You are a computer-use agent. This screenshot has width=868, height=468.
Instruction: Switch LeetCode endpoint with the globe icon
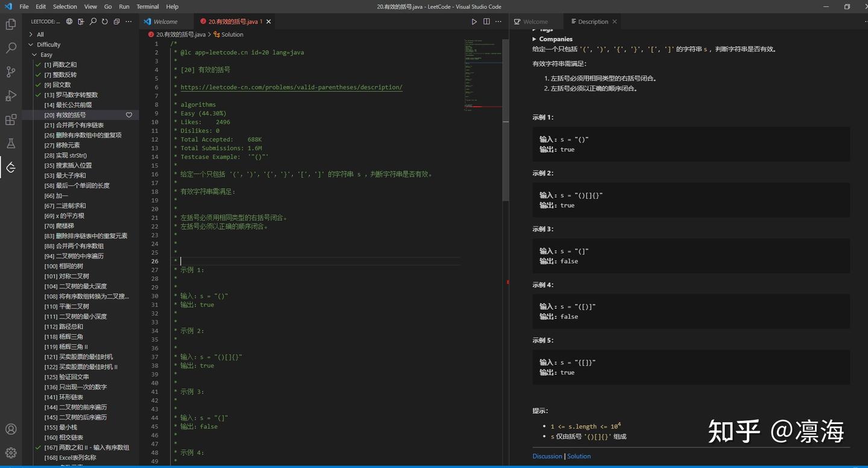click(x=69, y=21)
